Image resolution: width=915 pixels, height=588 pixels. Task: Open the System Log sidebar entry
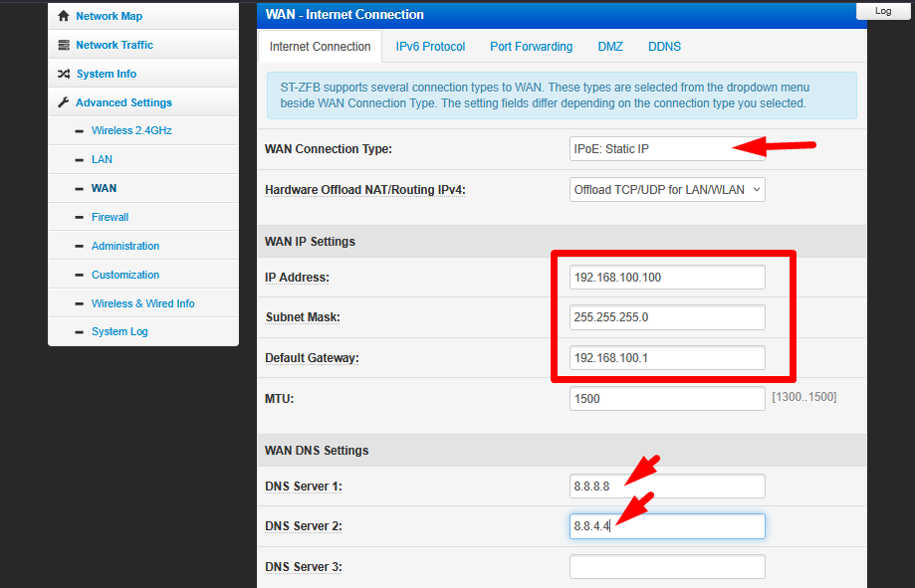coord(118,331)
